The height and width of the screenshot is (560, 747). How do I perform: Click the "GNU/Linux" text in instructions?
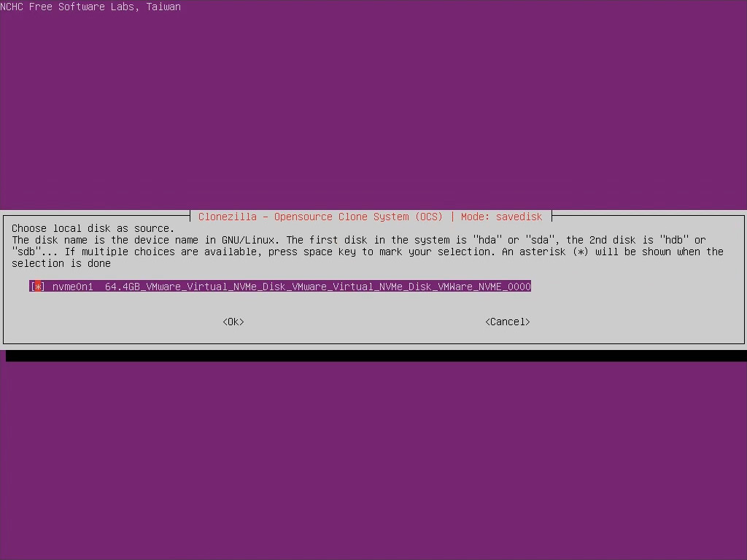click(247, 240)
